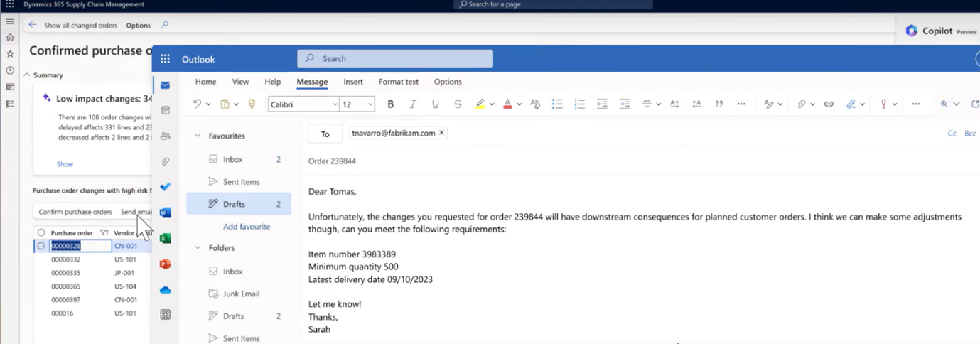Launch Excel from the Outlook sidebar
Image resolution: width=980 pixels, height=344 pixels.
point(165,238)
